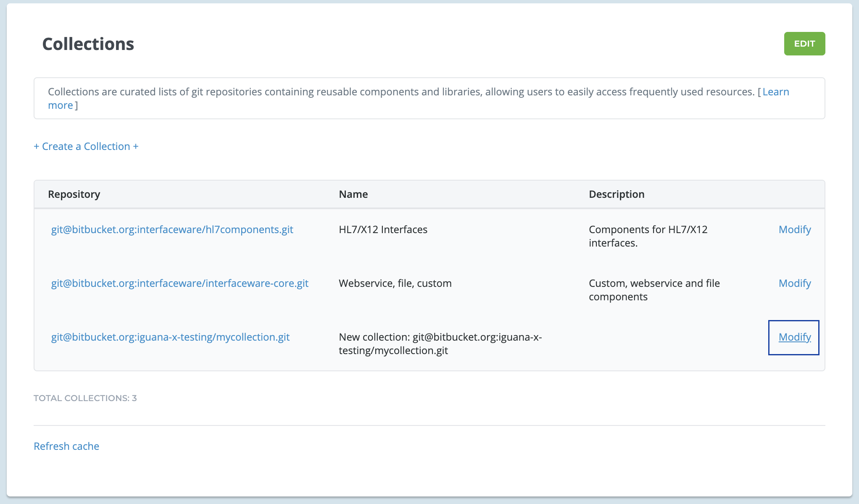Screen dimensions: 859x504
Task: Open mycollection.git repository link
Action: coord(170,337)
